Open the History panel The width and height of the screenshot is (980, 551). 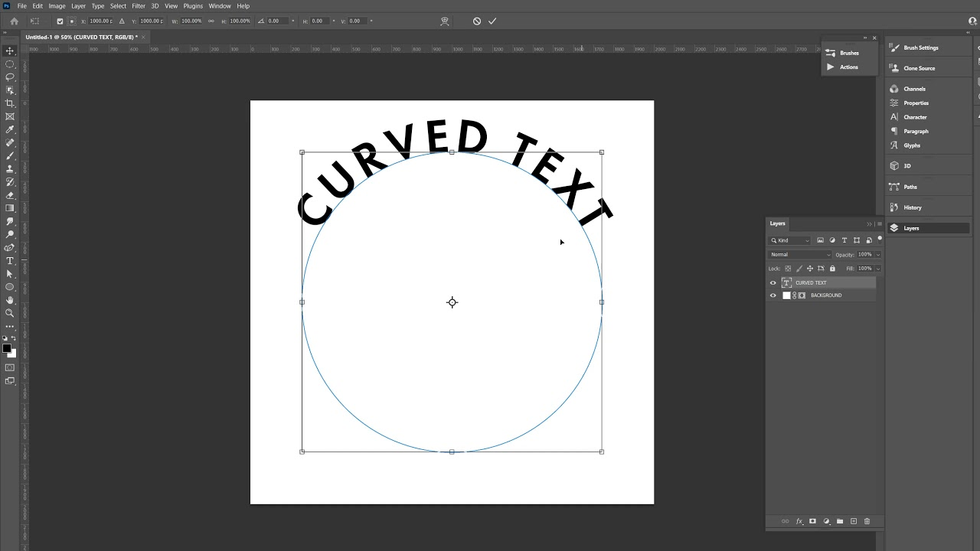point(912,207)
